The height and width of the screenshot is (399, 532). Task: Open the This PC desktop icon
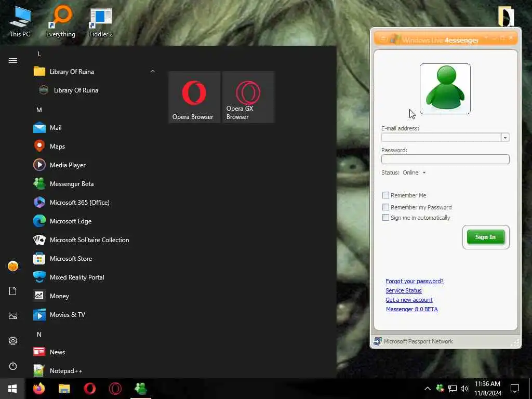point(20,22)
